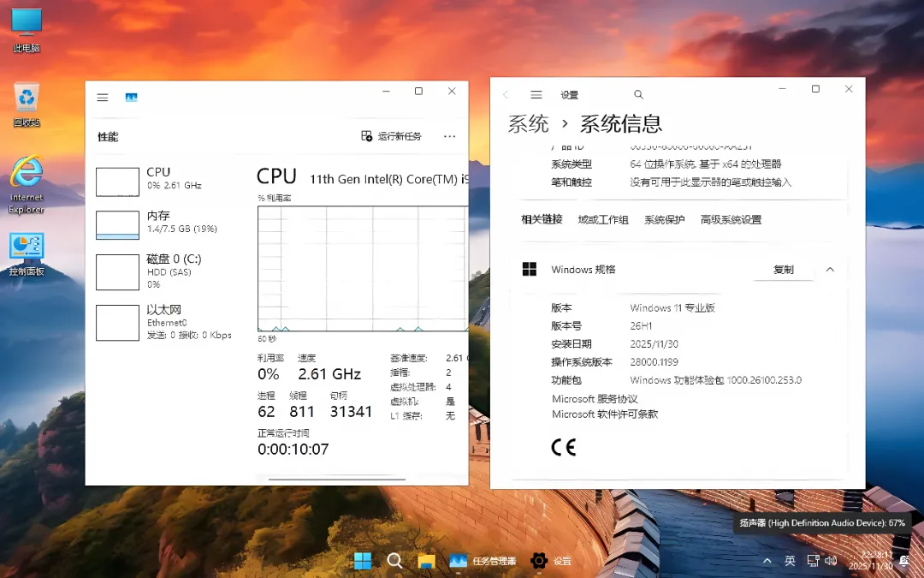This screenshot has height=578, width=924.
Task: Select the CPU performance graph thumbnail
Action: 117,182
